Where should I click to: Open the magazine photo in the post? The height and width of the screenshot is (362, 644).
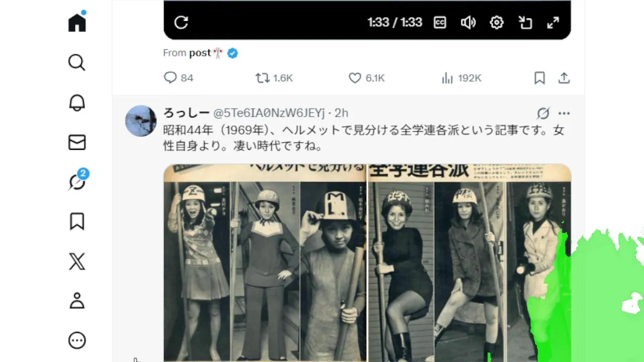[x=367, y=262]
